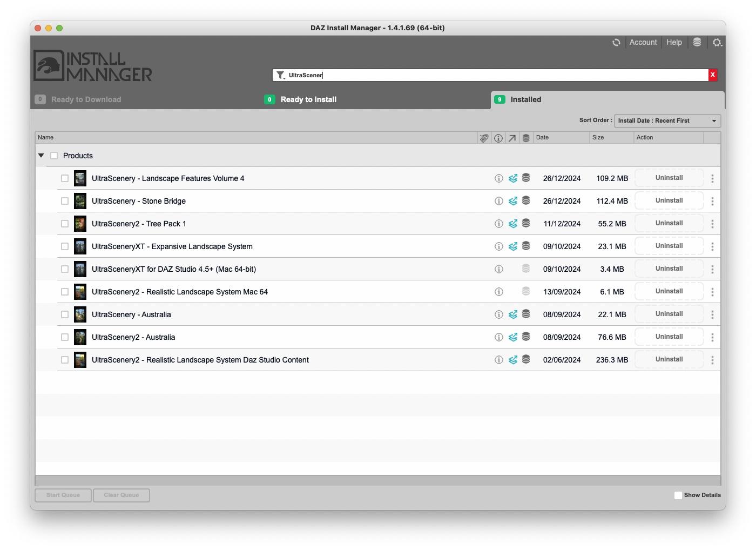756x550 pixels.
Task: Show info for UltraScenery - Stone Bridge
Action: click(499, 201)
